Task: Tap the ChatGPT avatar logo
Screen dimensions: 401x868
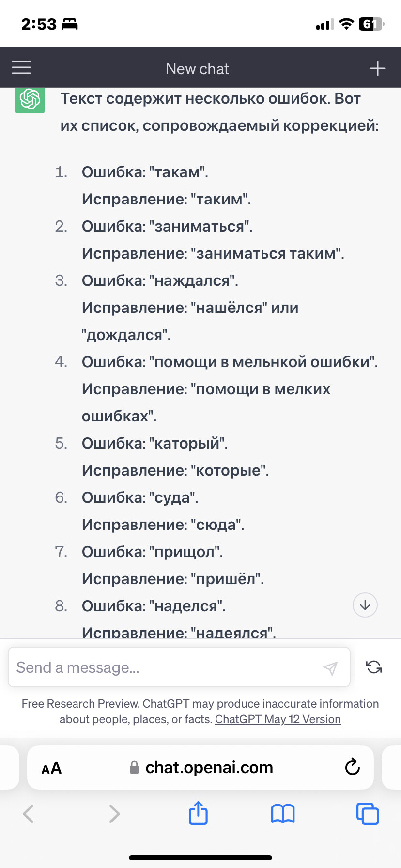Action: click(30, 100)
